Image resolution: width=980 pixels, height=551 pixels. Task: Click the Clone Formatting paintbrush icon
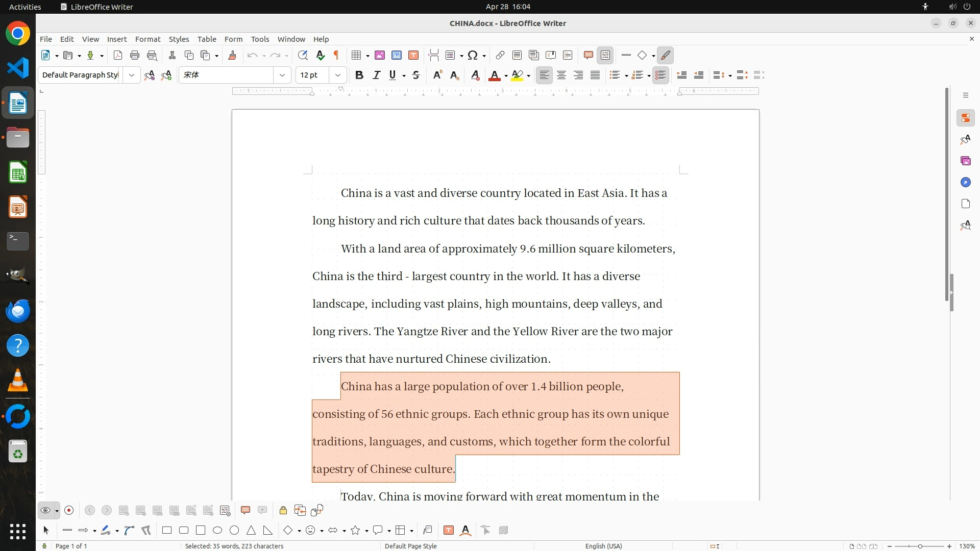click(232, 55)
